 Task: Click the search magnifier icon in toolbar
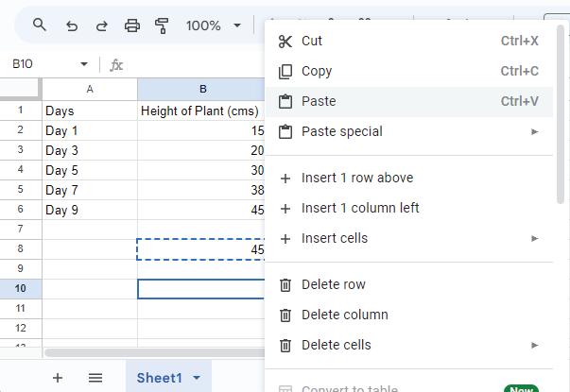[x=40, y=26]
